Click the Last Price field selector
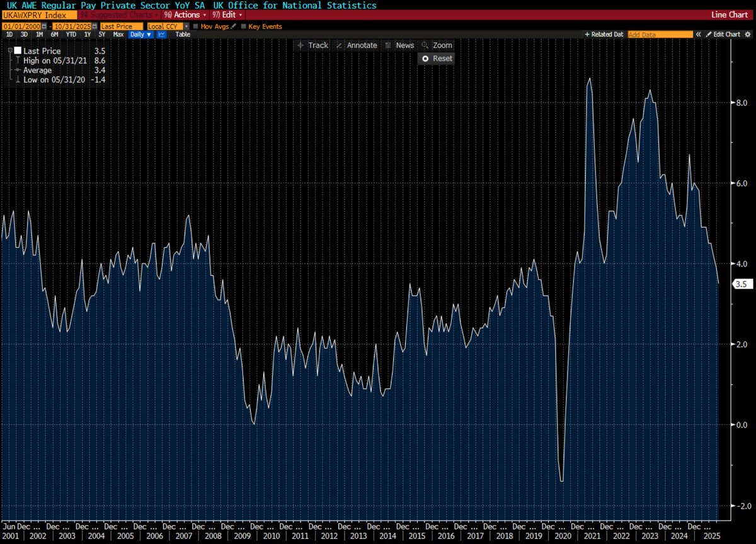This screenshot has width=756, height=544. pos(122,26)
